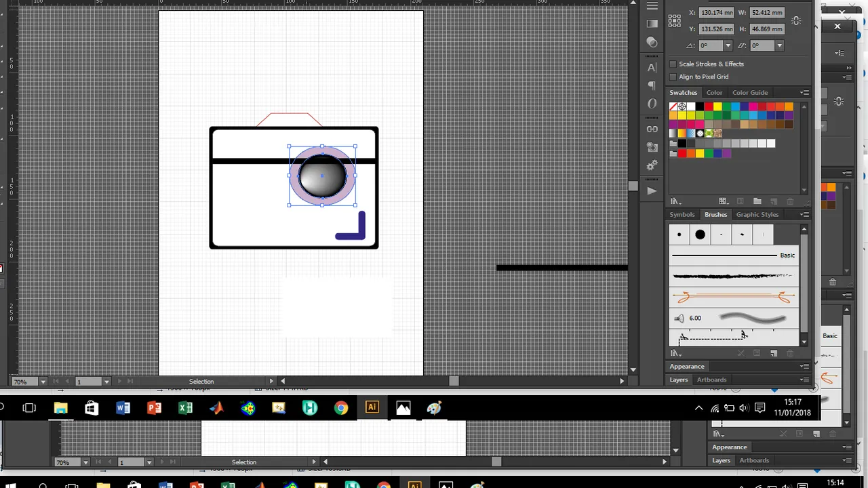Image resolution: width=868 pixels, height=488 pixels.
Task: Select the orange arrow pattern brush
Action: (734, 297)
